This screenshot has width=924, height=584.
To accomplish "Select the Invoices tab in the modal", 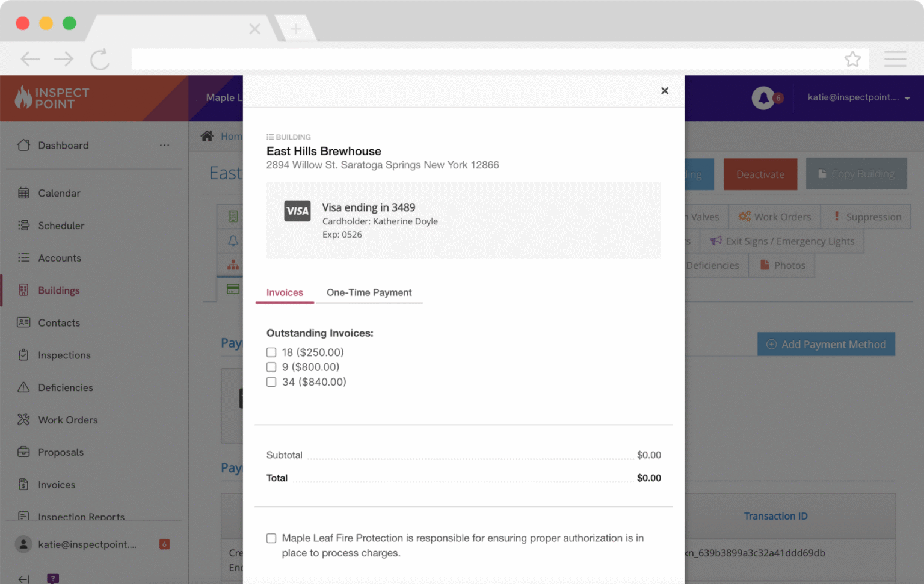I will [x=284, y=292].
